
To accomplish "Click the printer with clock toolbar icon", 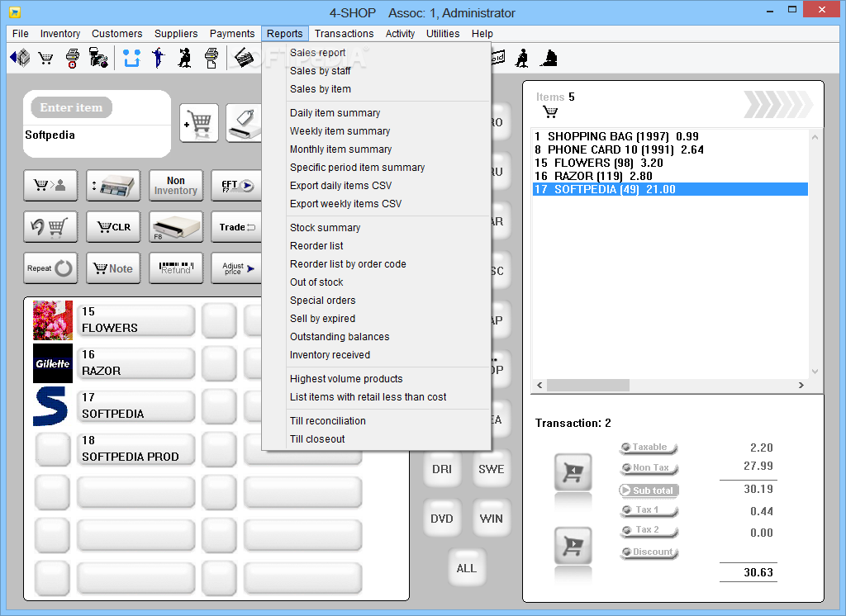I will coord(73,58).
